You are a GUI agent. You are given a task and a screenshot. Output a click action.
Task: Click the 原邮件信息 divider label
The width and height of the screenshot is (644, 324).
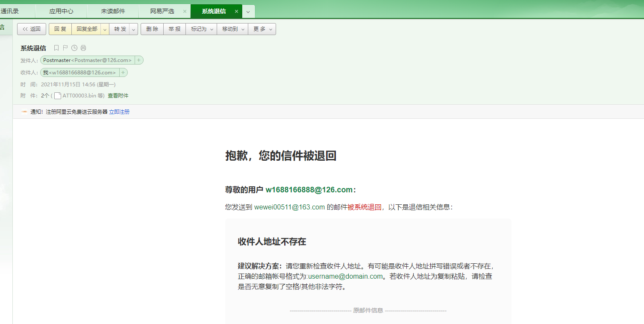(368, 310)
